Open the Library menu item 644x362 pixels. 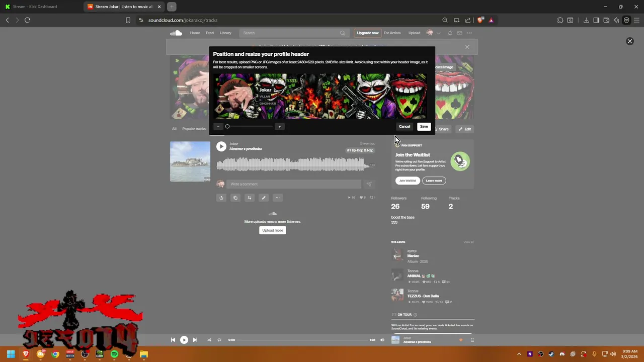(225, 33)
